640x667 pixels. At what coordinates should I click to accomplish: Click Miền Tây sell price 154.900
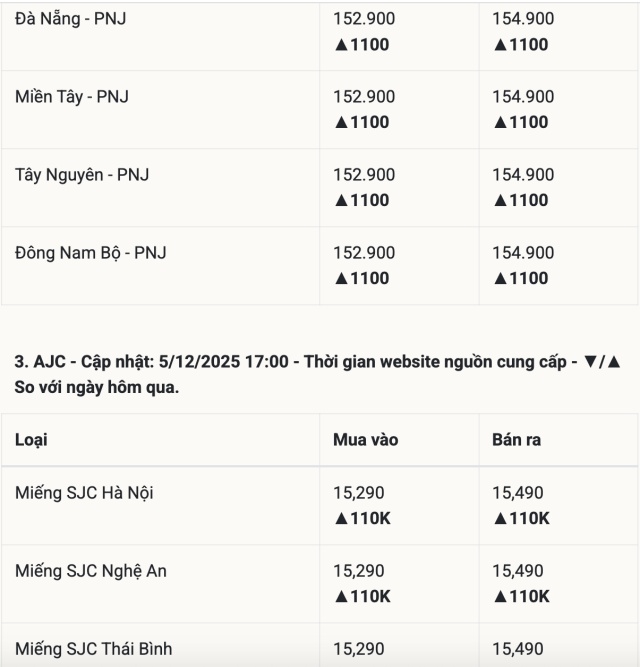(523, 97)
